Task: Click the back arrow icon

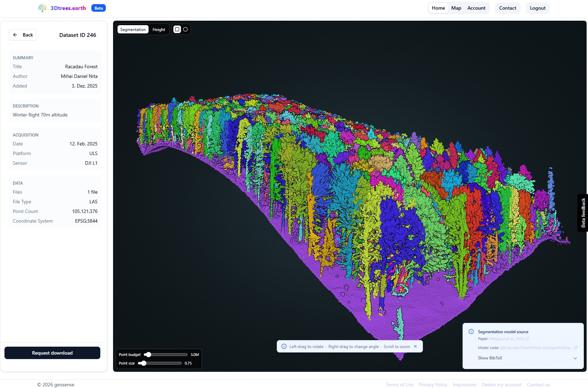Action: tap(15, 35)
